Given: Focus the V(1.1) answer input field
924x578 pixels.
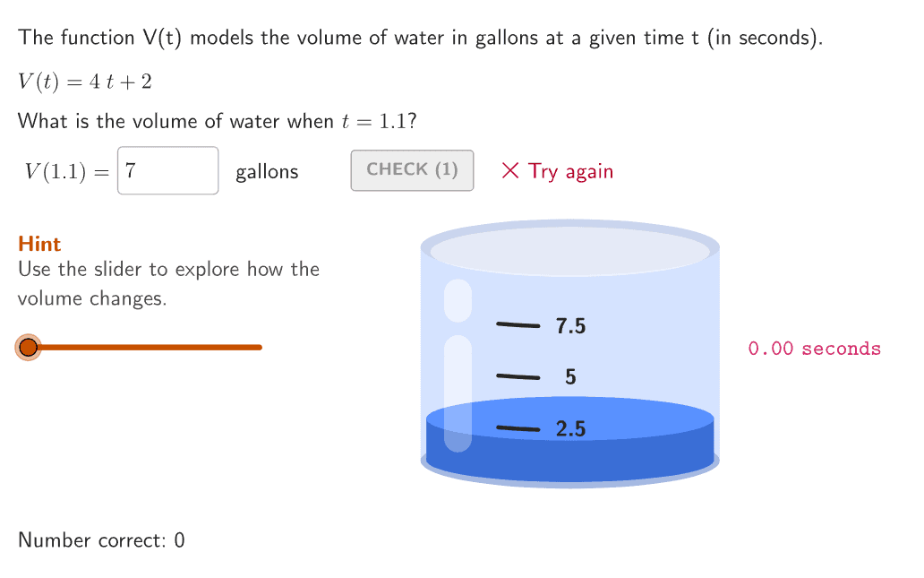Looking at the screenshot, I should (167, 170).
